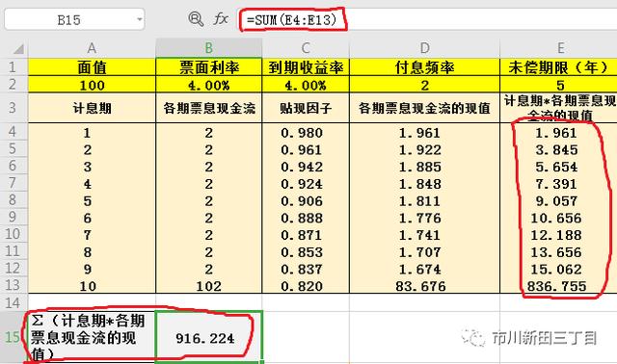The height and width of the screenshot is (364, 617).
Task: Select column E header
Action: (x=558, y=48)
